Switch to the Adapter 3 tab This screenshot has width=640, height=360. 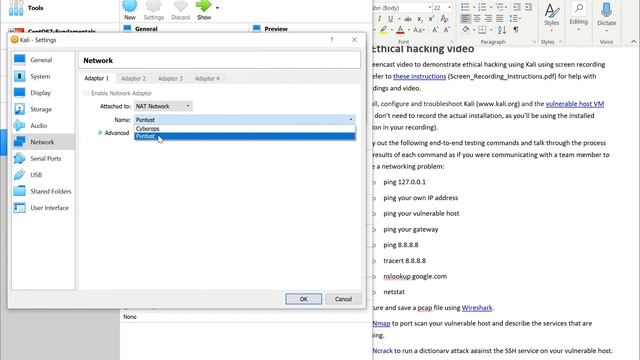[x=170, y=78]
